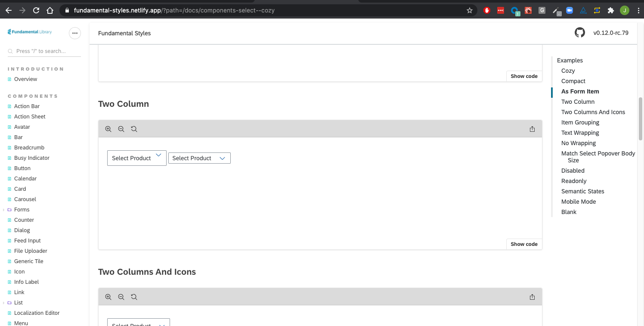Zoom out of the Two Columns And Icons preview
The image size is (644, 326).
pos(121,297)
